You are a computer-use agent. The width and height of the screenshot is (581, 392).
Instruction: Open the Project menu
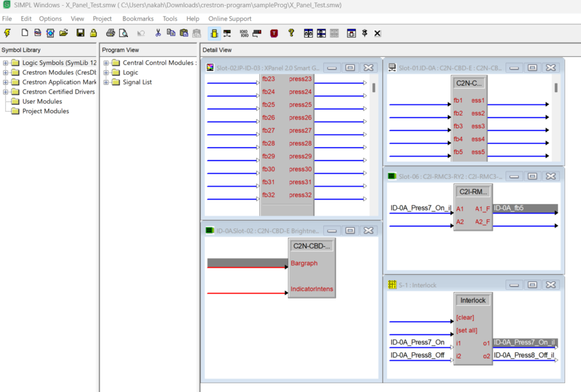(x=102, y=19)
